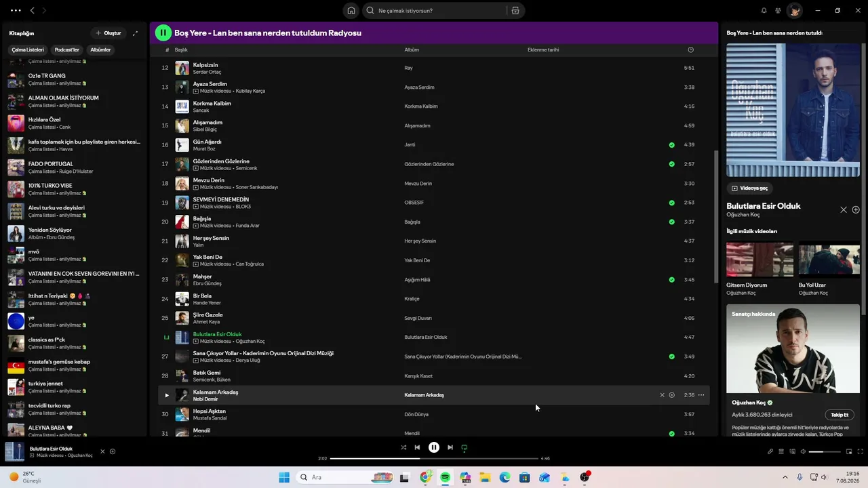Seek using the playback progress bar

pos(434,458)
